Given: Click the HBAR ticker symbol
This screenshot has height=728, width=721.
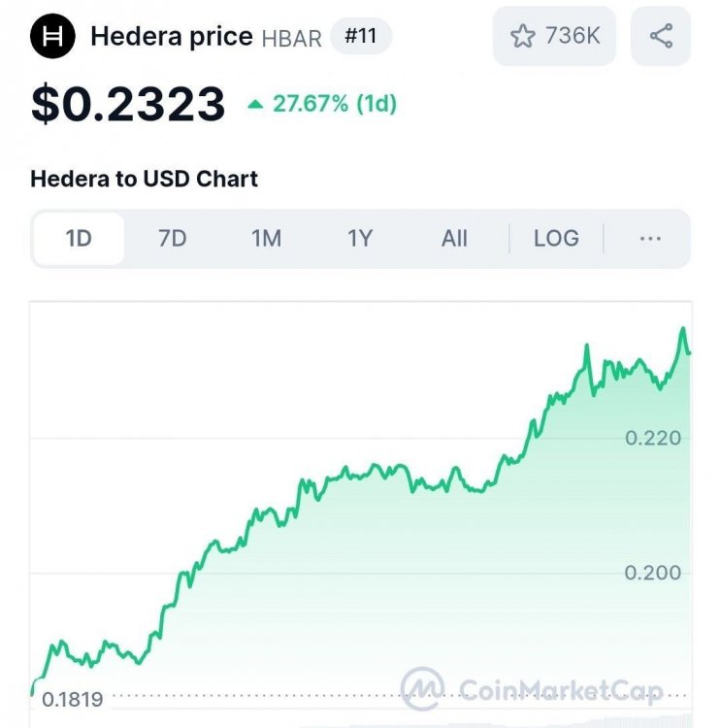Looking at the screenshot, I should 291,38.
